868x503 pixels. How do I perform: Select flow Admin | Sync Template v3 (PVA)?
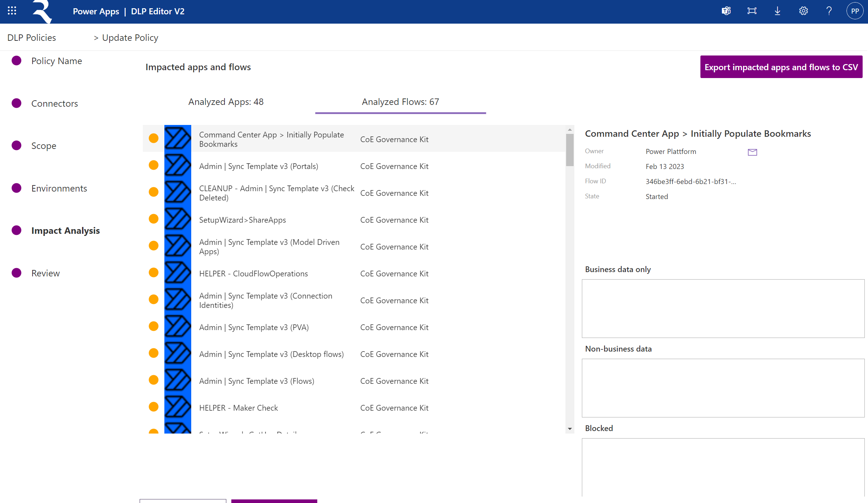tap(254, 327)
